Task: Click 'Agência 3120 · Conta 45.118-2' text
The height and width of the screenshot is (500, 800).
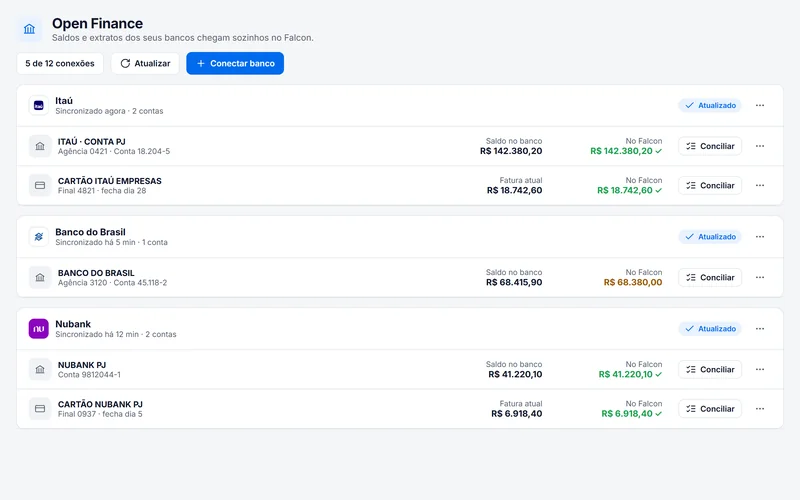Action: (x=112, y=283)
